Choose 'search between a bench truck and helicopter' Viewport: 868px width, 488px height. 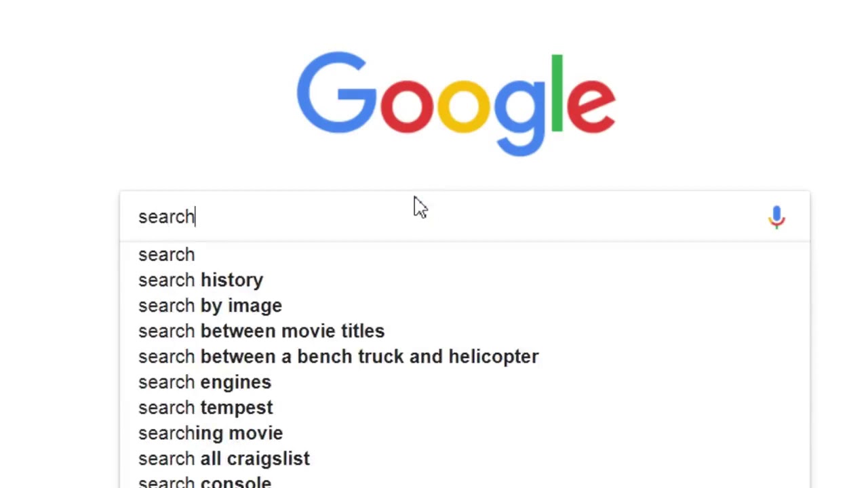338,357
